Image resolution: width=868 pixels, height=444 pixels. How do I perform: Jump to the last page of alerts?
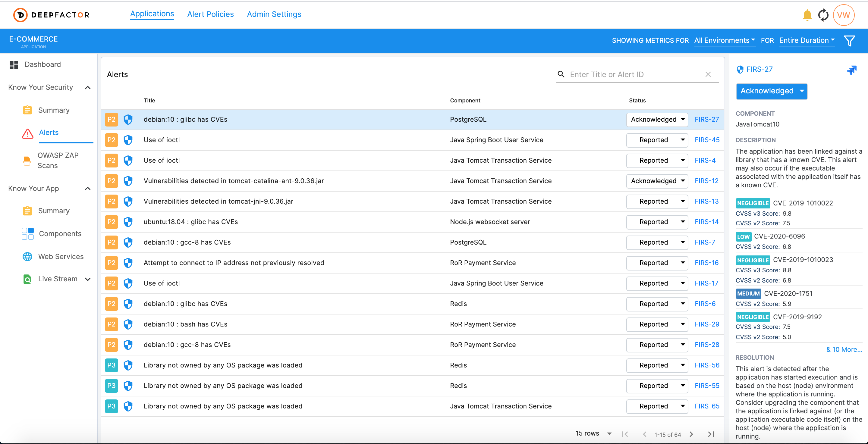(711, 434)
